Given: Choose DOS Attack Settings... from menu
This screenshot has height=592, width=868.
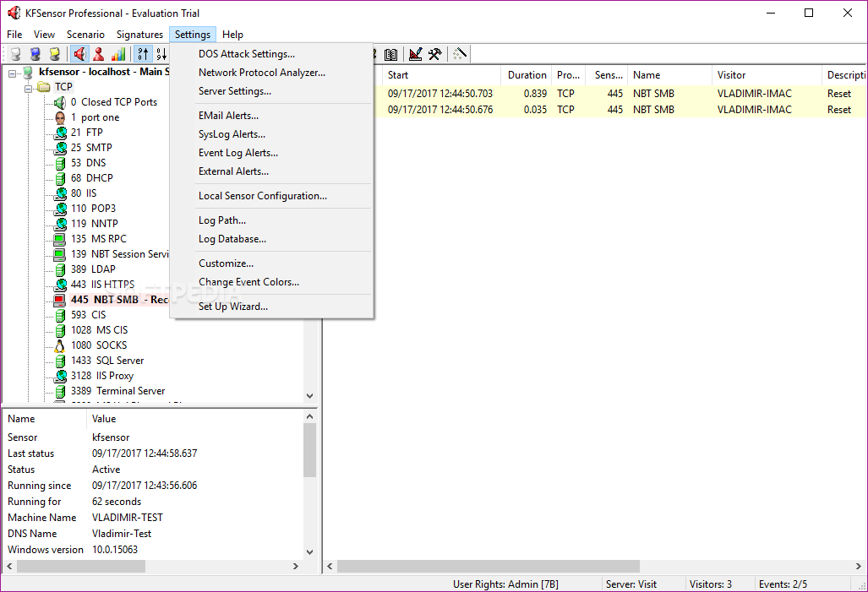Looking at the screenshot, I should tap(272, 54).
